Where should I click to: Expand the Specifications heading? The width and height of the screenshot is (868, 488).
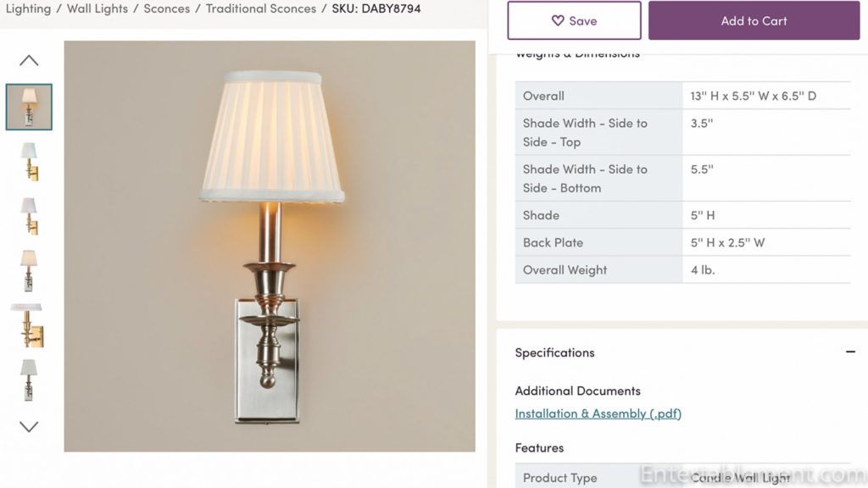click(554, 352)
